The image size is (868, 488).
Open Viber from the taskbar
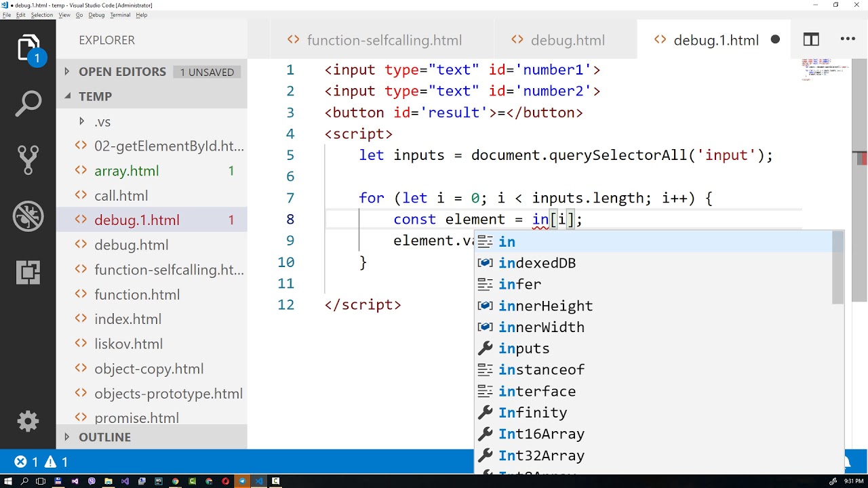tap(92, 481)
